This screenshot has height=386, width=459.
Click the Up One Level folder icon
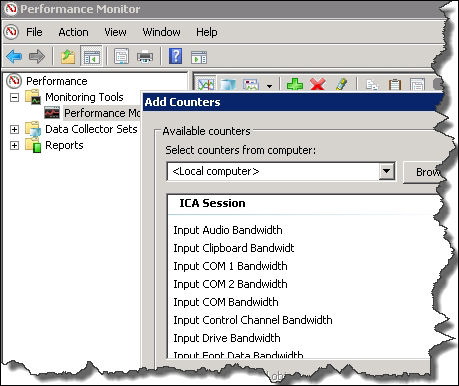[x=68, y=56]
